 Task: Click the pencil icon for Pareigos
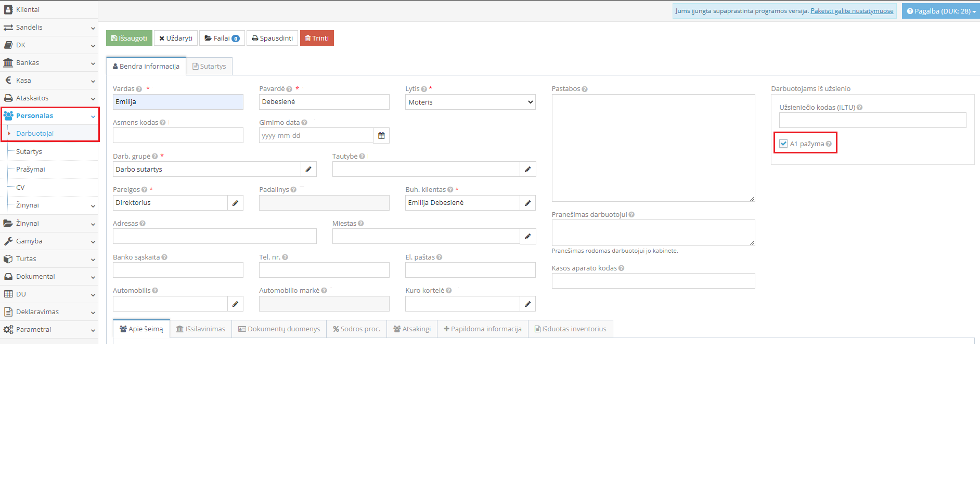pyautogui.click(x=235, y=203)
